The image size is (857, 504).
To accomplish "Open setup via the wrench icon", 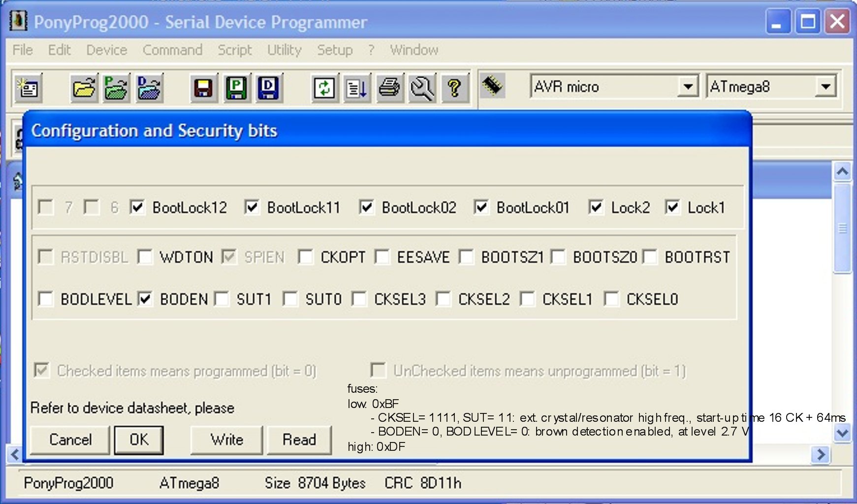I will [422, 89].
